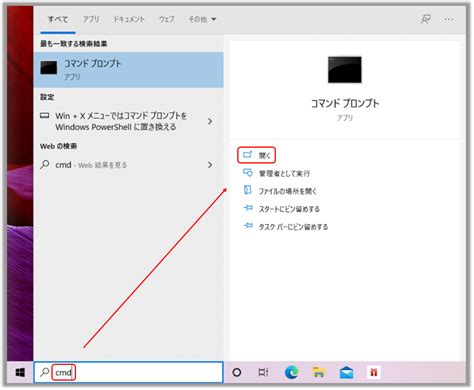The height and width of the screenshot is (390, 474).
Task: Switch to the アプリ tab
Action: point(91,19)
